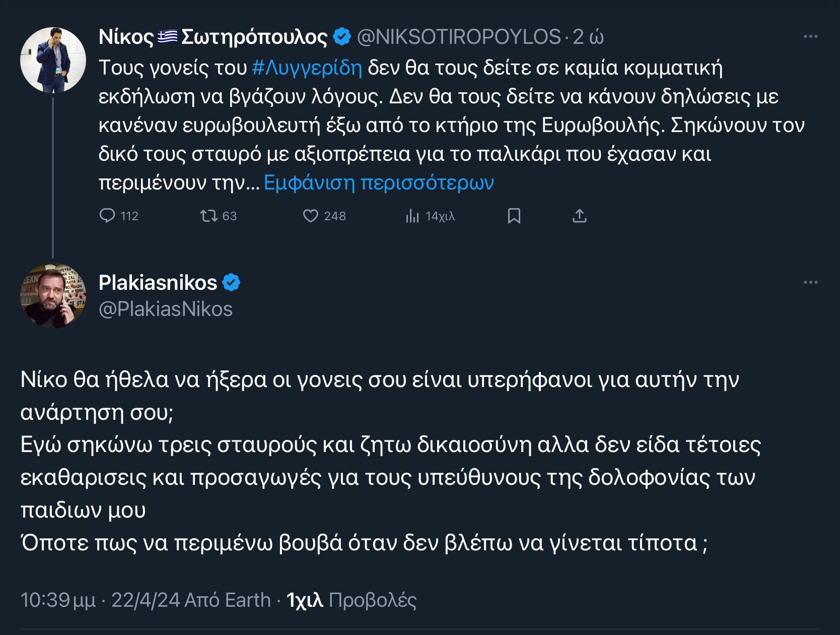Viewport: 840px width, 635px height.
Task: Bookmark Νίκος Σωτηρόπουλος's tweet
Action: (514, 216)
